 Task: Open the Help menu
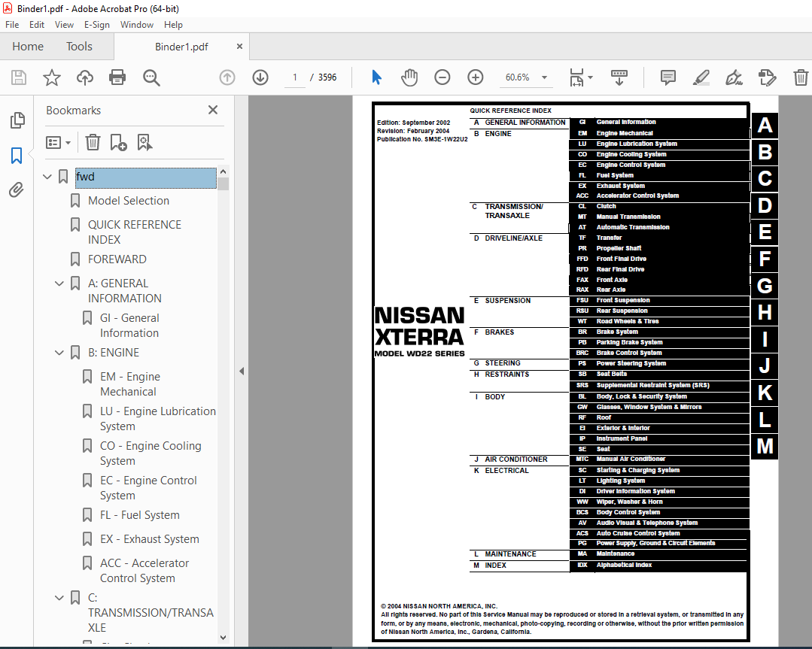[x=173, y=24]
